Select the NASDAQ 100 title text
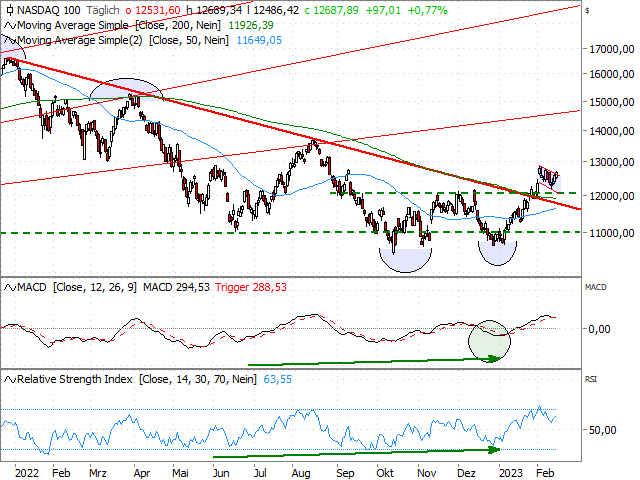Viewport: 640px width, 480px height. pos(49,10)
